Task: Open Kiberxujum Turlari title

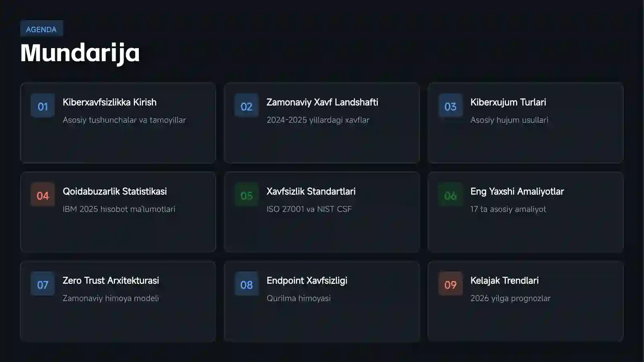Action: [508, 102]
